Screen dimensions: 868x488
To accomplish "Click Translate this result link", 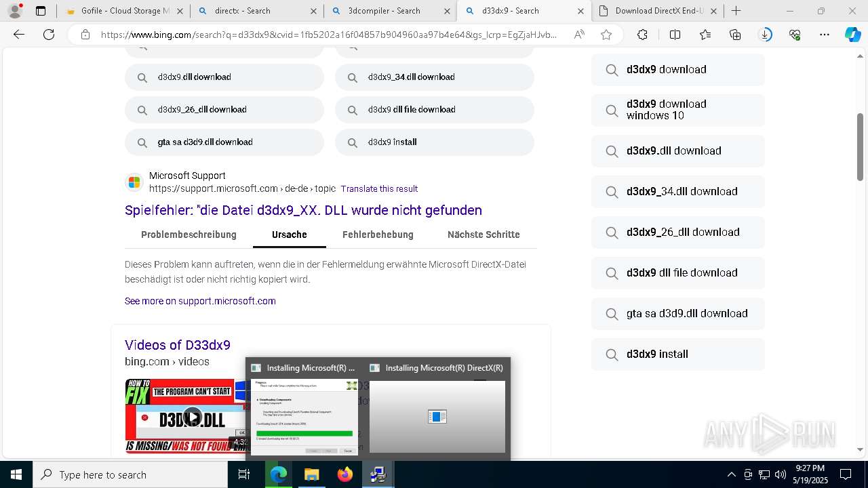I will [379, 188].
